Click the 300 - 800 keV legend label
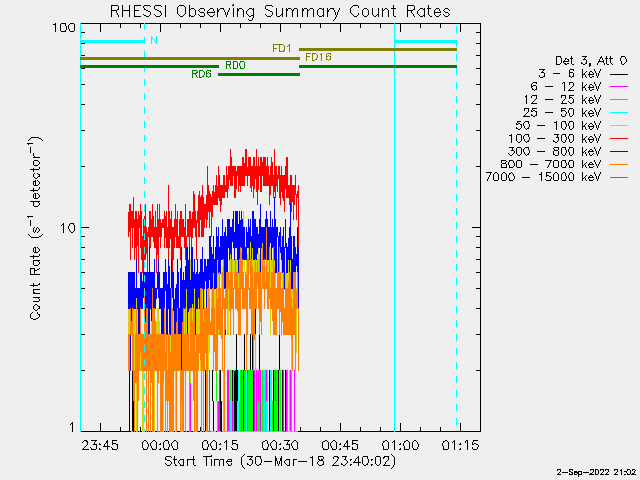 click(554, 151)
